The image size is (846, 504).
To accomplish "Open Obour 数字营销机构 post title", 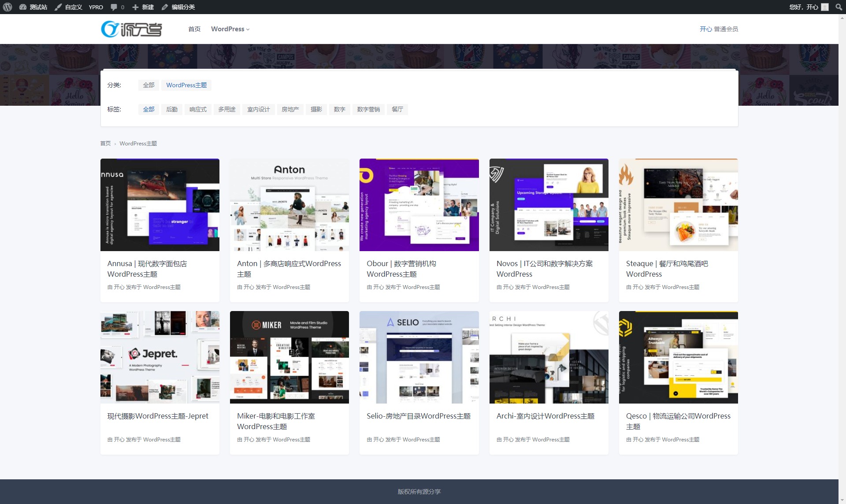I will coord(401,269).
